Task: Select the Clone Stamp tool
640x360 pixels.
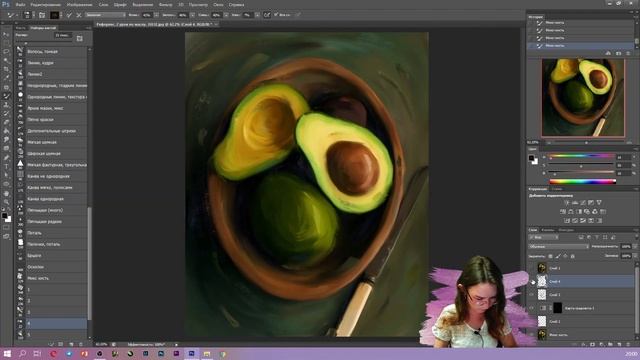Action: pos(6,105)
